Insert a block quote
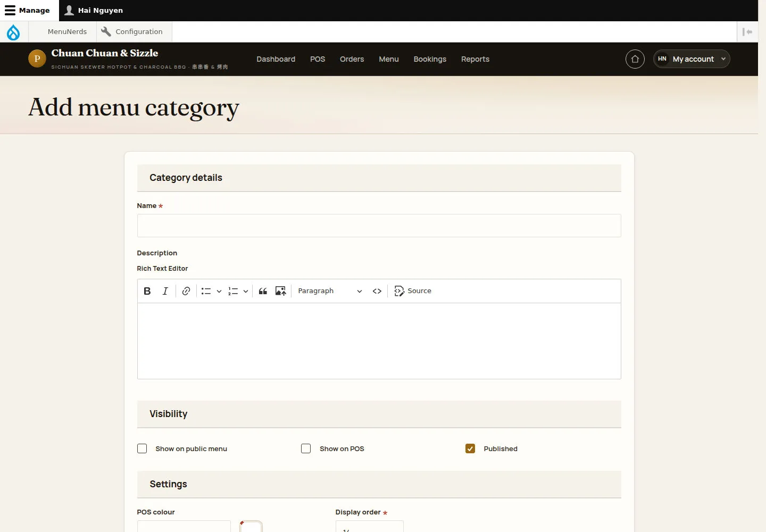This screenshot has height=532, width=766. tap(263, 291)
